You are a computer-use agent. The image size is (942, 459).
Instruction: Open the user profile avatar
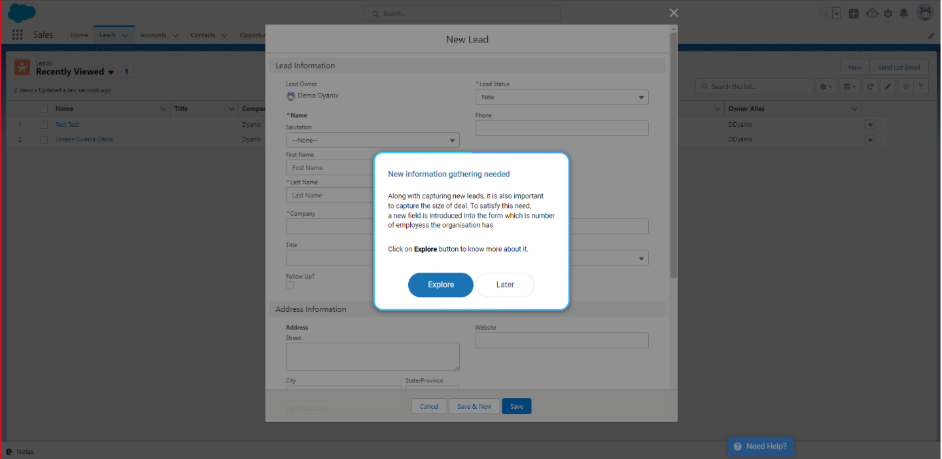tap(925, 13)
